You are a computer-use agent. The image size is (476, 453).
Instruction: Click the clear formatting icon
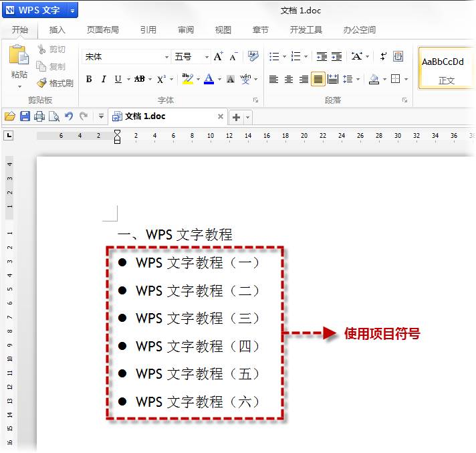253,56
